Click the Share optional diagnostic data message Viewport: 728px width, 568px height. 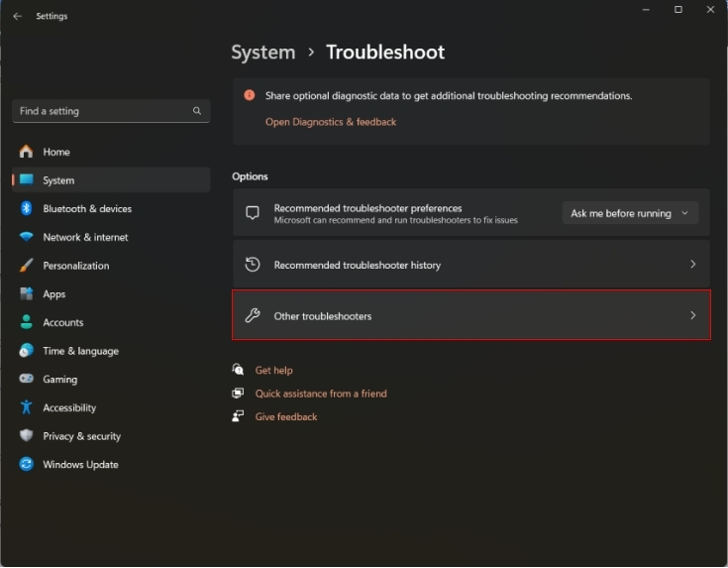coord(449,96)
